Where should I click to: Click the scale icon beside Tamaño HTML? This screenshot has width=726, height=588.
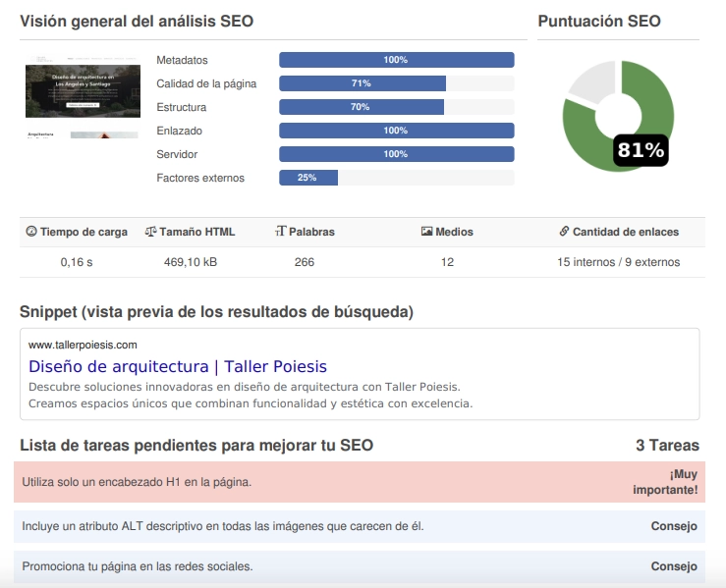tap(150, 233)
